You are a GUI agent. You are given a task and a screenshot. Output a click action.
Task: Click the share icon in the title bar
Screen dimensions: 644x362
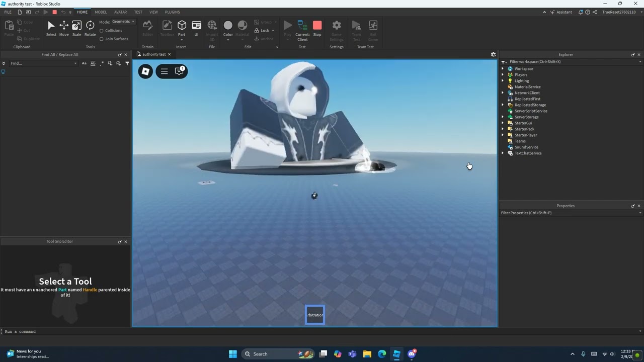coord(595,12)
